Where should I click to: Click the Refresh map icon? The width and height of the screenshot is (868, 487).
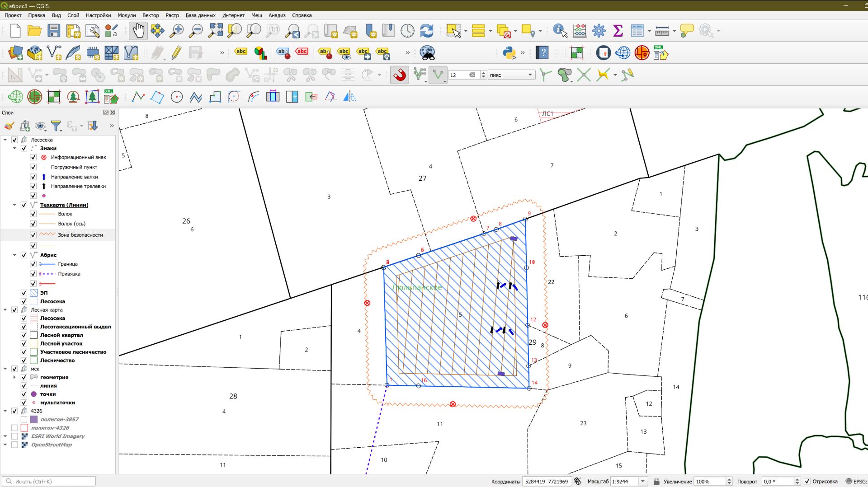pyautogui.click(x=427, y=31)
